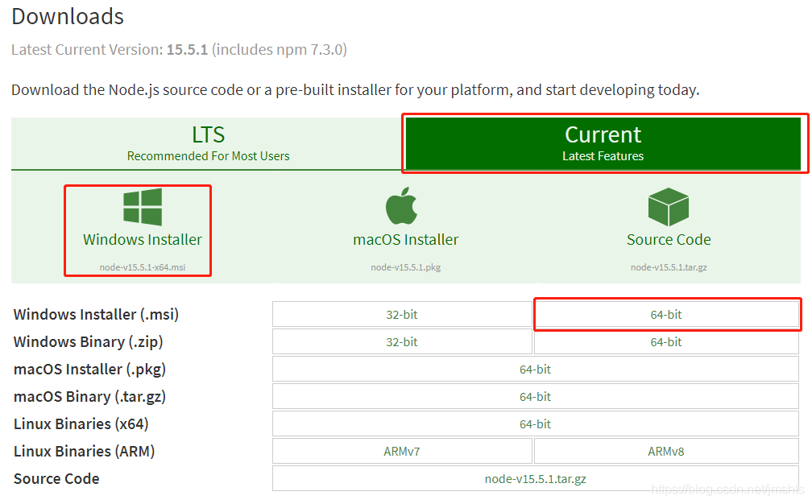This screenshot has width=812, height=504.
Task: Download Windows Binary (.zip) 32-bit
Action: point(402,342)
